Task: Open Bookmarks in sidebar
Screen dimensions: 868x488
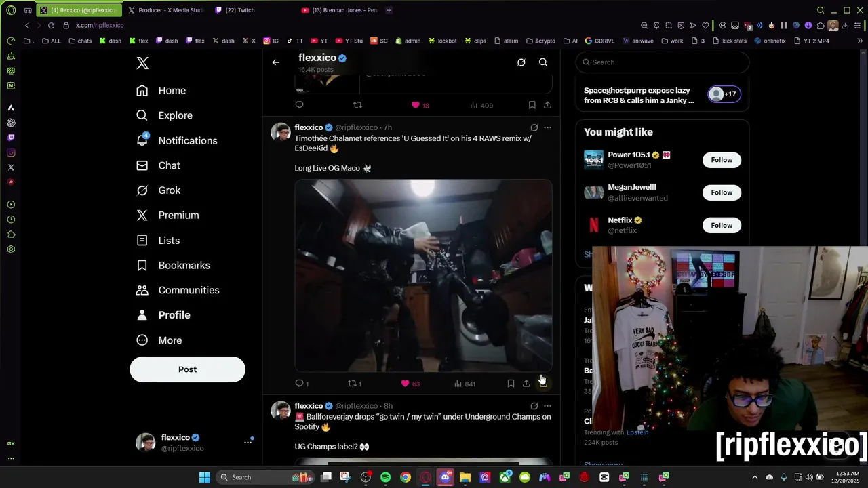Action: (x=173, y=266)
